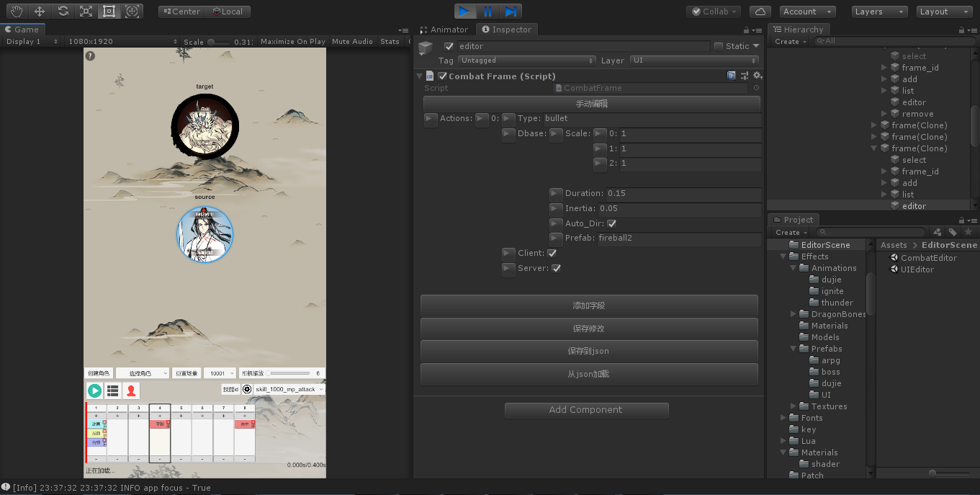Click the Hierarchy panel lock icon
This screenshot has width=980, height=495.
962,30
